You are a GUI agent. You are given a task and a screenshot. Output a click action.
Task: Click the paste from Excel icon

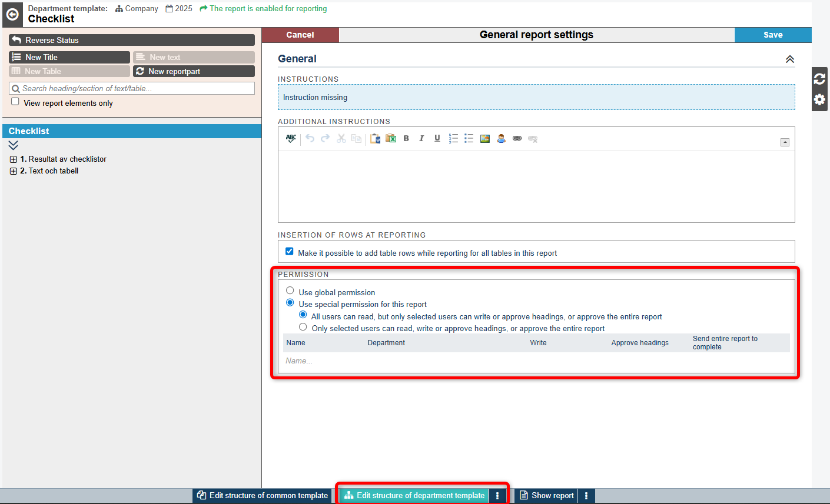click(391, 139)
